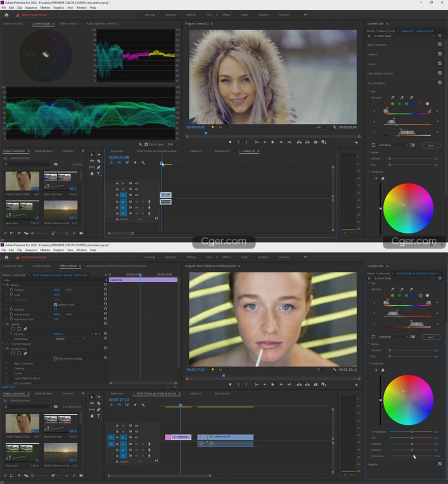
Task: Open Lumetri Scopes wrench settings
Action: [x=141, y=144]
